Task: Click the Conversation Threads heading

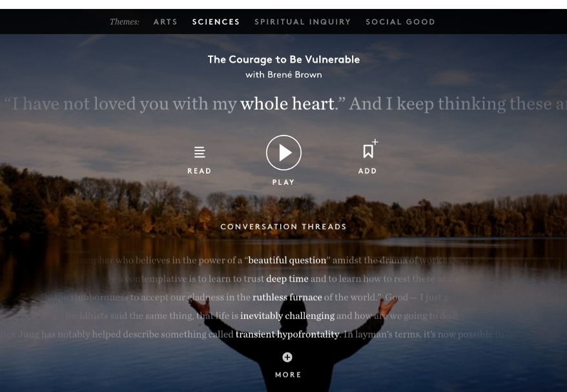Action: coord(283,227)
